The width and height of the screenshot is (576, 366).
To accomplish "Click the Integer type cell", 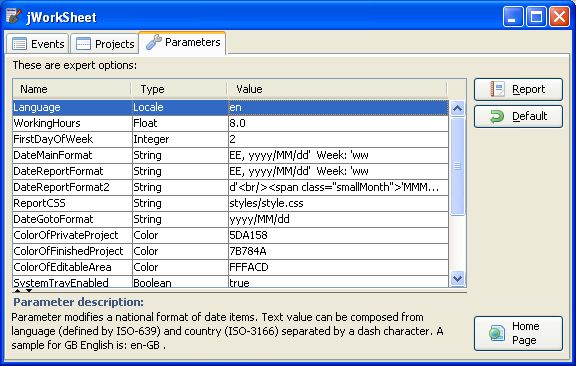I will [x=180, y=139].
